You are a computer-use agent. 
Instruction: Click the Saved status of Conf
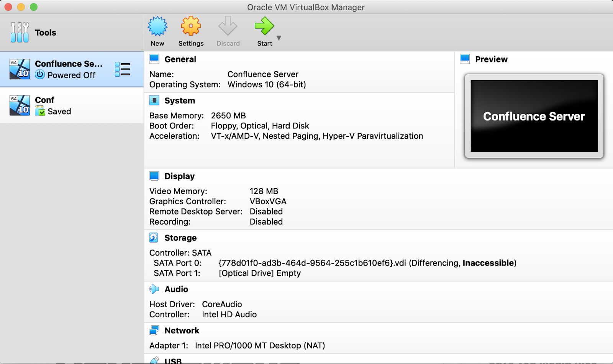[x=59, y=111]
